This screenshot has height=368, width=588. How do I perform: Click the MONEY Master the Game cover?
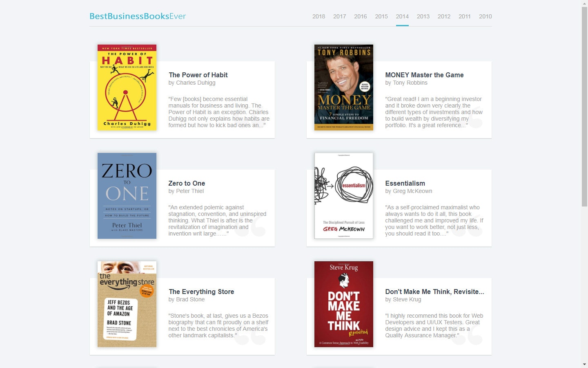click(x=343, y=87)
